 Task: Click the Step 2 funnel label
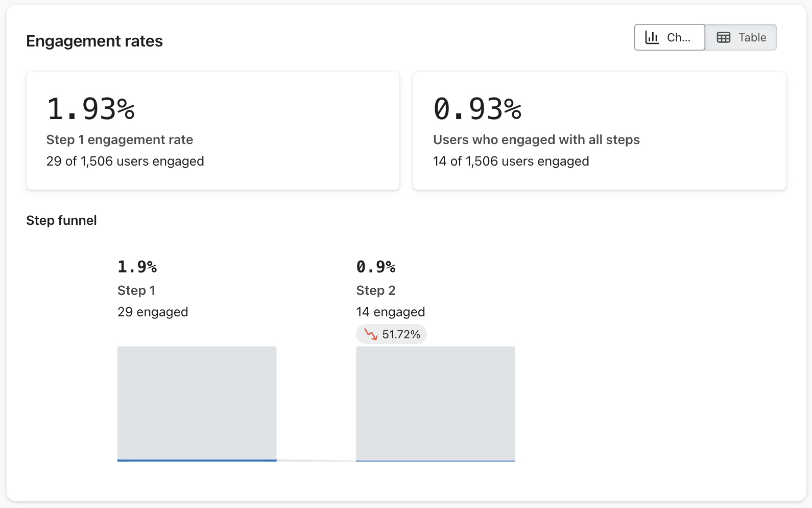point(376,290)
